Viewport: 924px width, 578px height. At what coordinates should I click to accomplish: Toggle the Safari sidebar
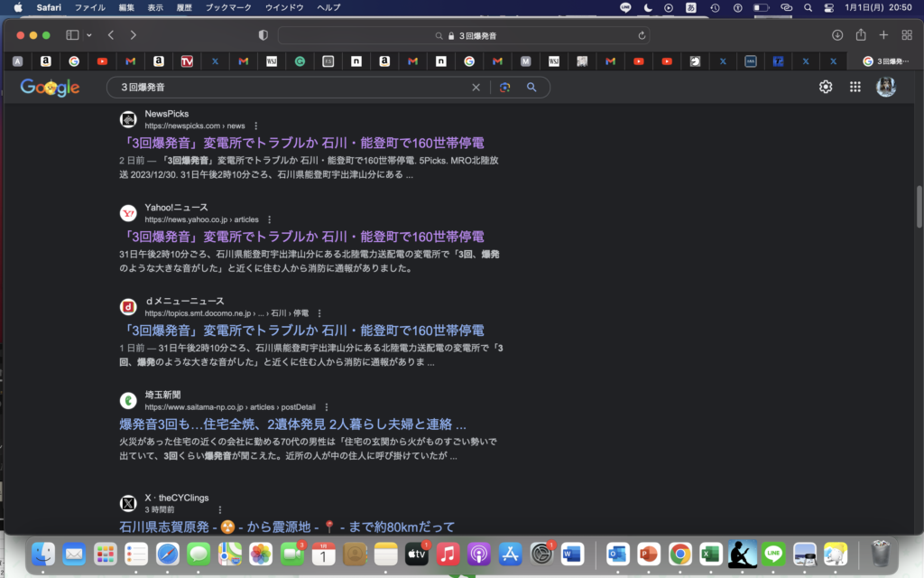point(70,34)
